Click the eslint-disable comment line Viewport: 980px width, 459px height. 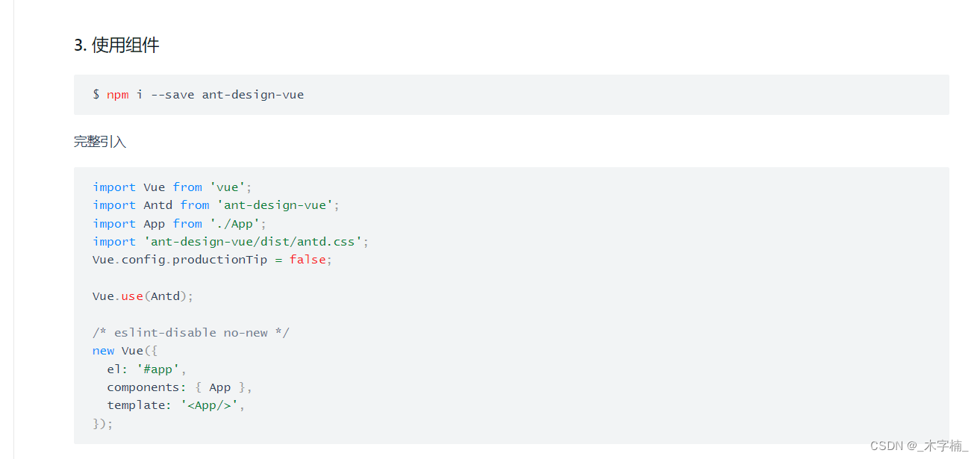click(191, 333)
